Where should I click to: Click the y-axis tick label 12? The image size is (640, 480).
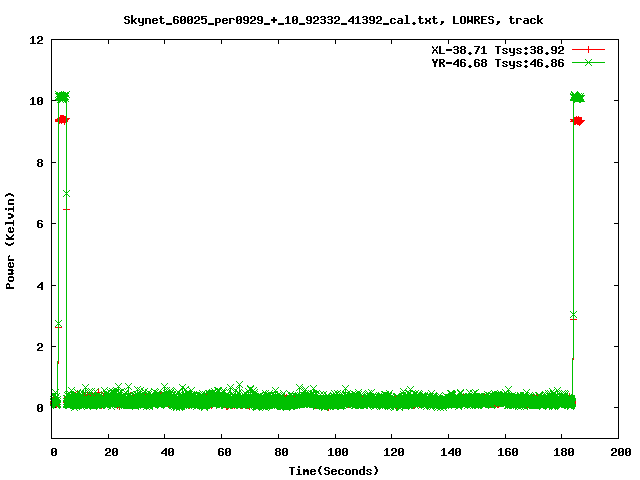tap(36, 40)
